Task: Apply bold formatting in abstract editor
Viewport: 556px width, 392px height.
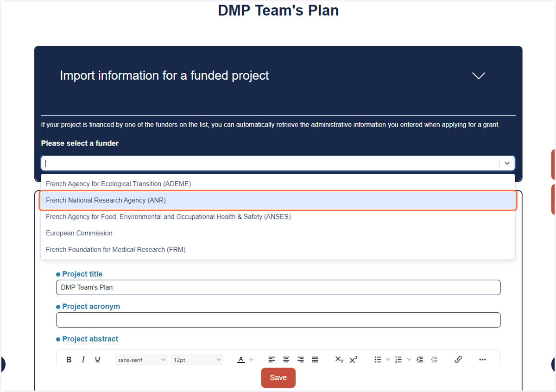Action: click(x=69, y=360)
